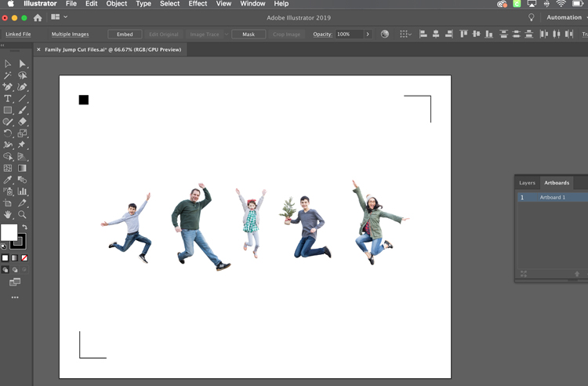Viewport: 588px width, 386px height.
Task: Open the Linked File link
Action: tap(18, 35)
